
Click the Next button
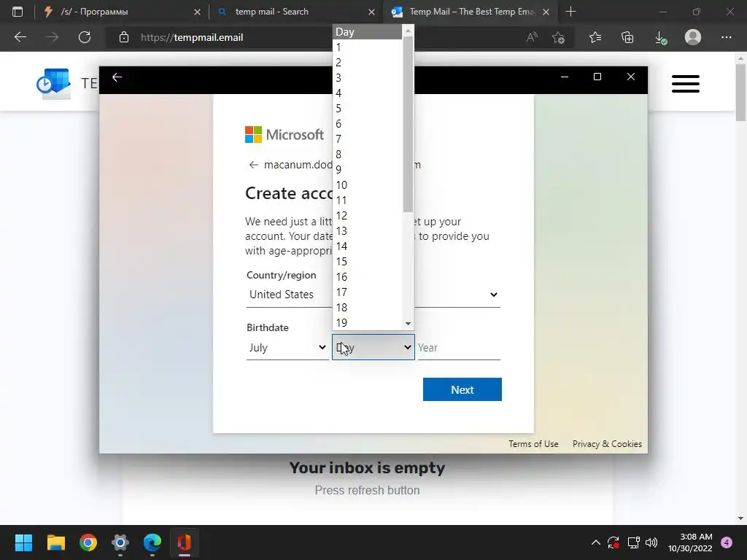[462, 389]
